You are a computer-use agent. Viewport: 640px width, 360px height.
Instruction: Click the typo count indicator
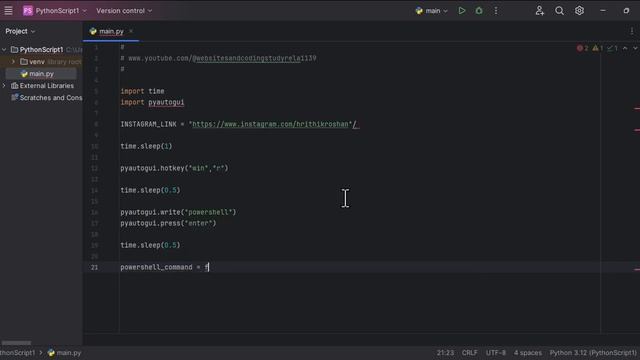click(x=612, y=48)
